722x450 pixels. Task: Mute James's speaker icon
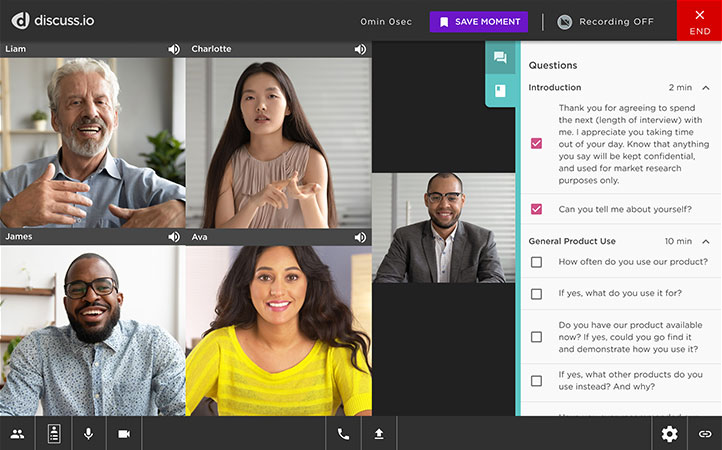coord(174,237)
